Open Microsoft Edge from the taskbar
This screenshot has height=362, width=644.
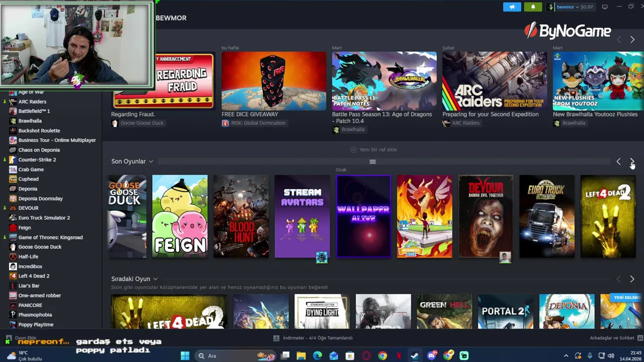click(x=317, y=356)
